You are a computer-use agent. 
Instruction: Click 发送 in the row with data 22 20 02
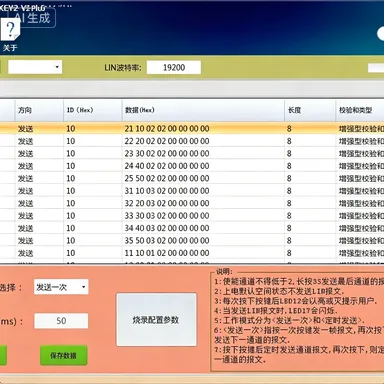pos(25,141)
